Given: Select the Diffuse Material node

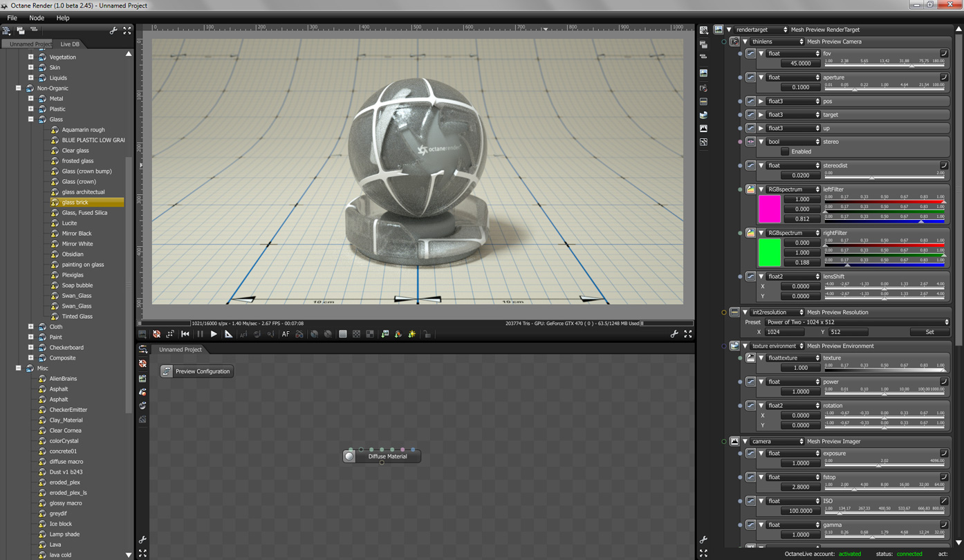Looking at the screenshot, I should point(382,456).
